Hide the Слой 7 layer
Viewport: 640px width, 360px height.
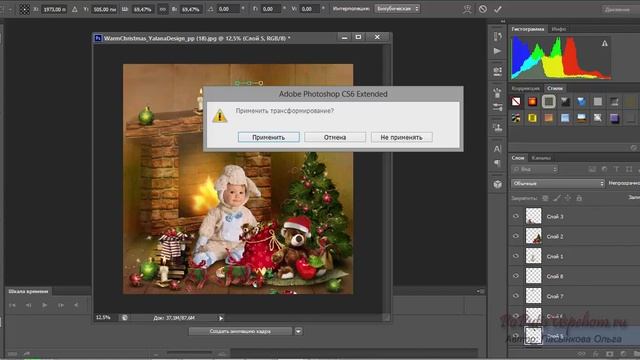(x=516, y=296)
